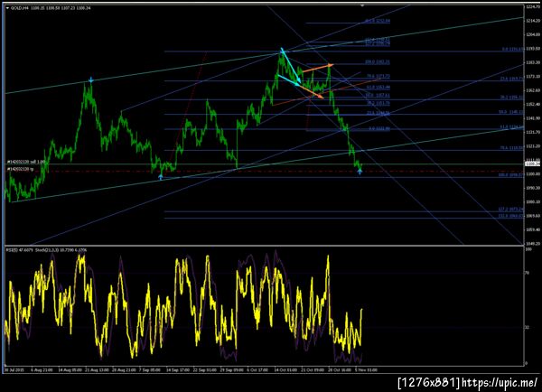This screenshot has width=542, height=392.
Task: Click the 100 level label on indicator scale
Action: point(528,249)
